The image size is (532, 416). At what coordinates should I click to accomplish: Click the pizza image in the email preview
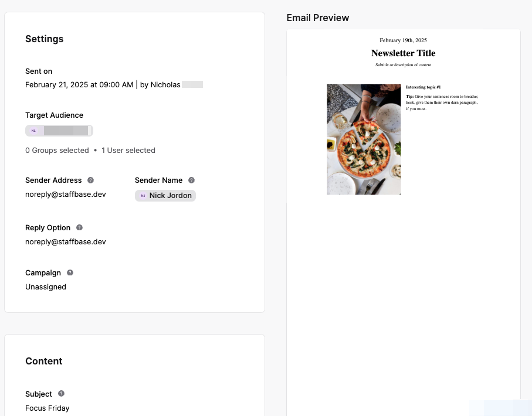(364, 139)
